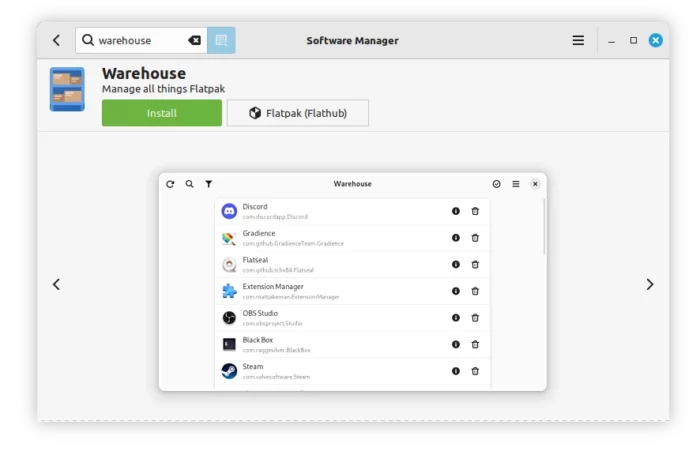Open the menu icon in Warehouse preview
The height and width of the screenshot is (451, 700).
pos(516,184)
